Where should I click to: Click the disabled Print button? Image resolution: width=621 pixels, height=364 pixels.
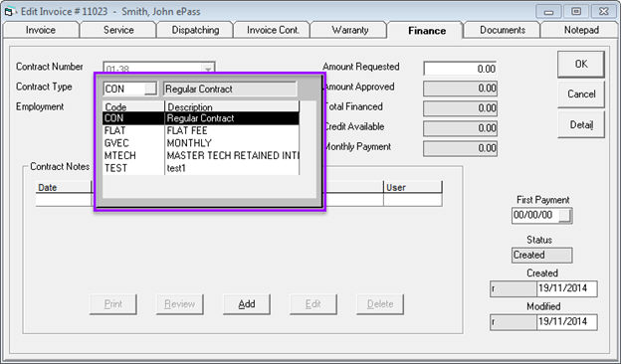113,304
